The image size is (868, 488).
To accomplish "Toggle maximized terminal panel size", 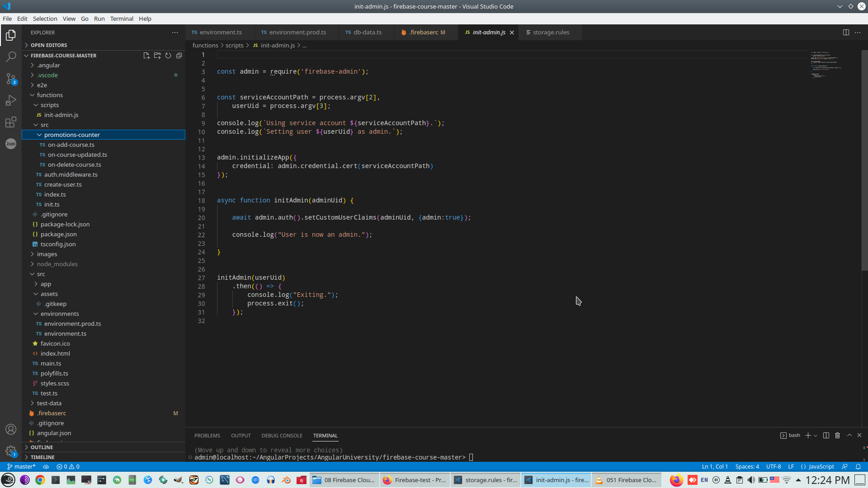I will click(849, 436).
